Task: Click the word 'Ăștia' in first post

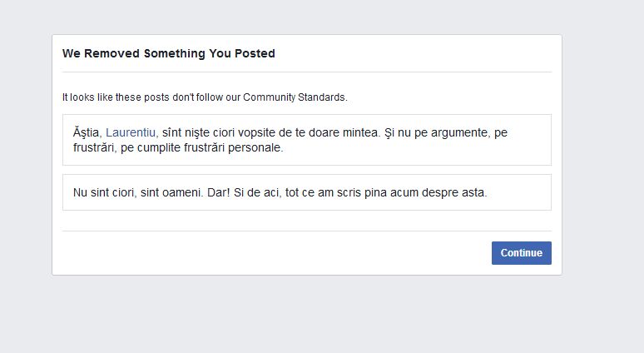Action: 87,132
